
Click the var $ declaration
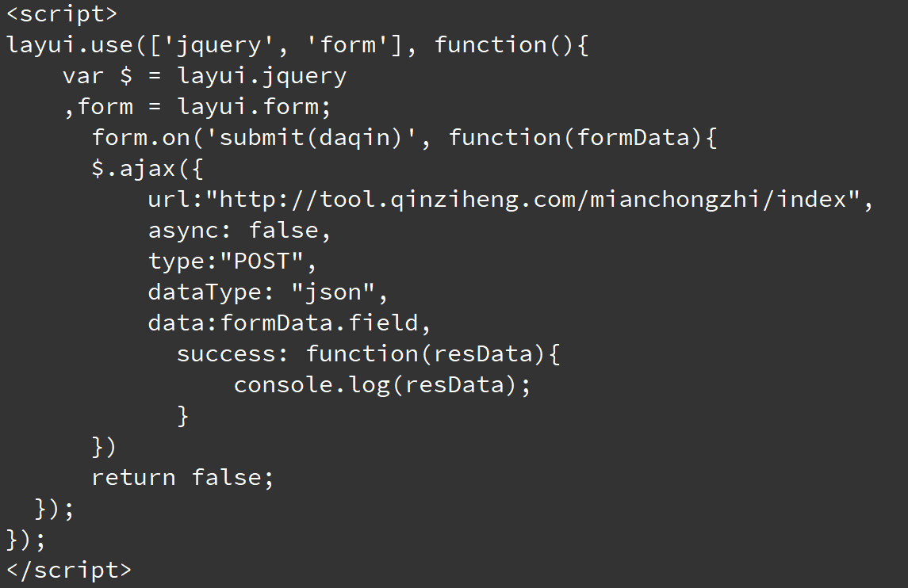tap(98, 76)
